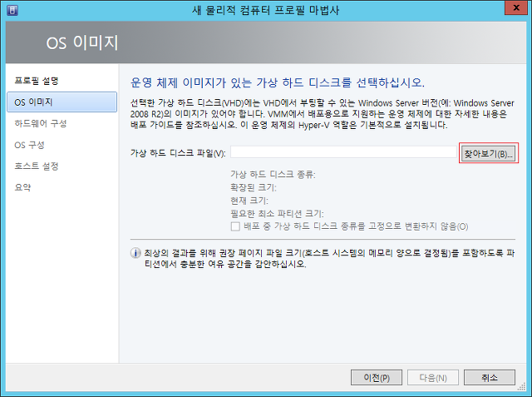532x397 pixels.
Task: Click the 현재 크기 label
Action: 249,201
